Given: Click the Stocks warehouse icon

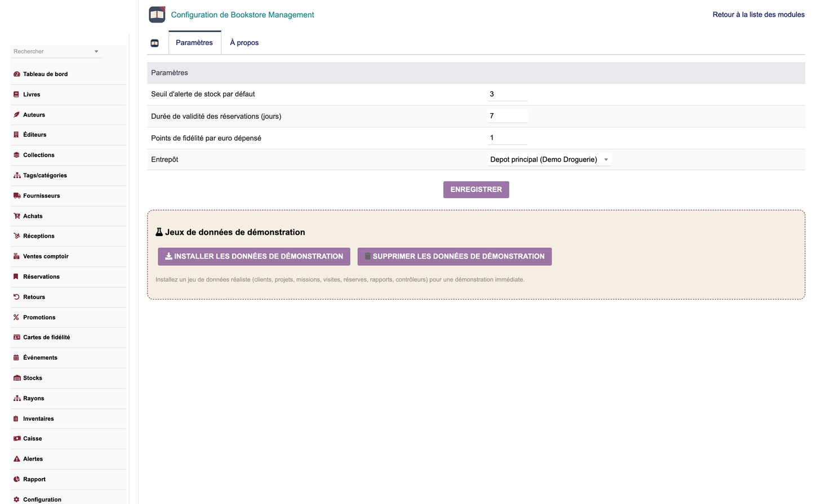Looking at the screenshot, I should [17, 378].
